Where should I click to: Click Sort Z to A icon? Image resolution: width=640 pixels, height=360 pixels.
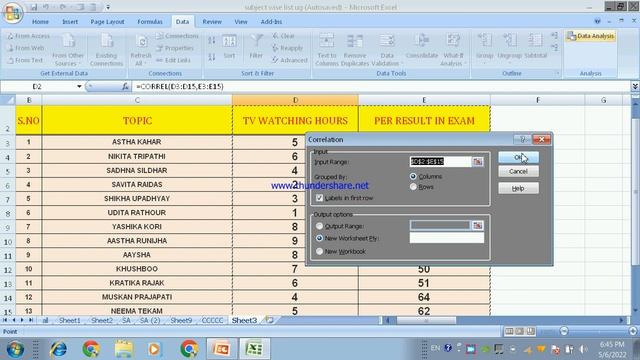coord(211,57)
